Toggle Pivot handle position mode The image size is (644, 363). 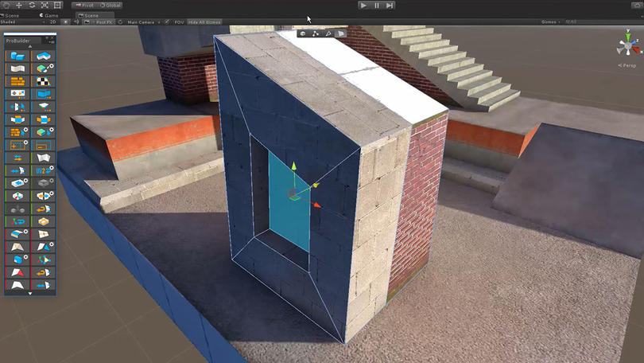tap(84, 6)
